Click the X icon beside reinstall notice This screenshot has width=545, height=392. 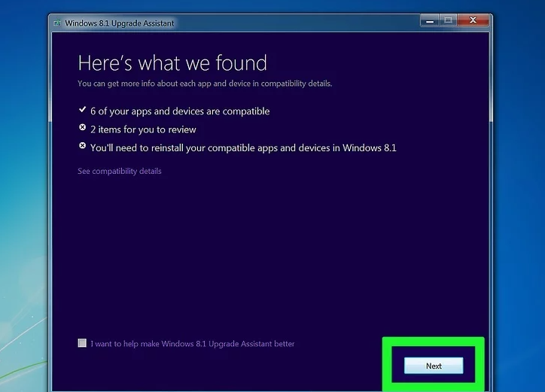(x=82, y=146)
